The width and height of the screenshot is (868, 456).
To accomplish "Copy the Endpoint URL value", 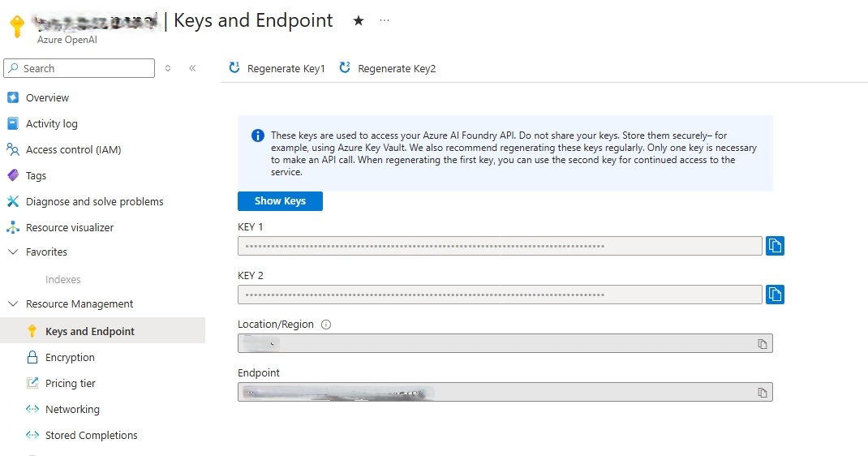I will coord(762,393).
